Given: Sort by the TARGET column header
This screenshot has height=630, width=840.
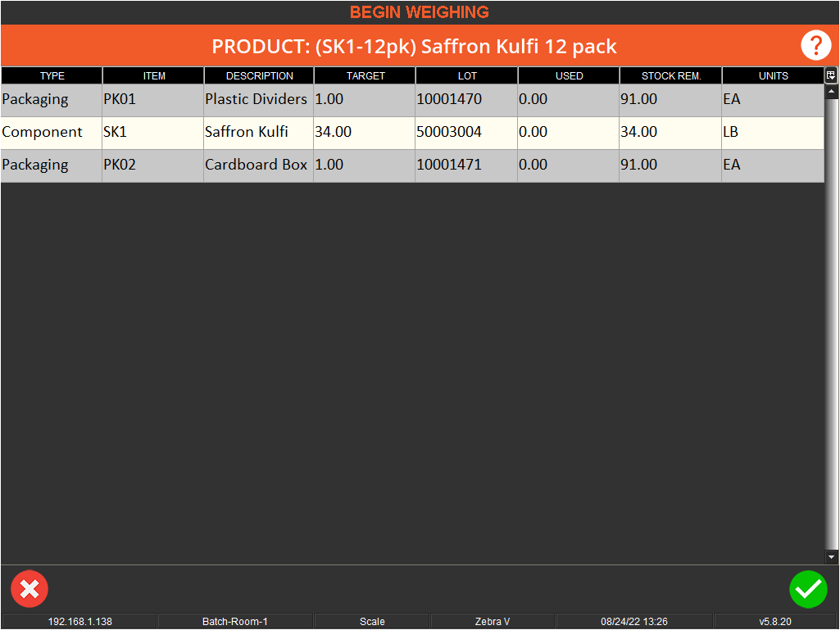Looking at the screenshot, I should [365, 75].
